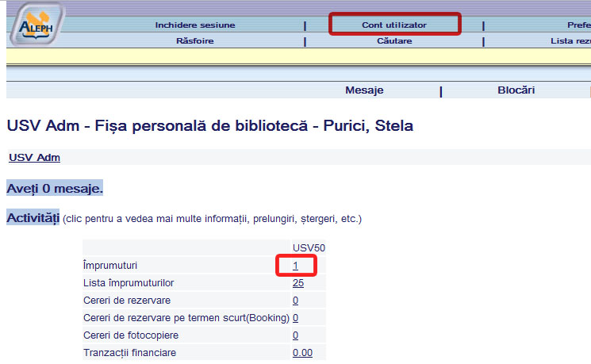
Task: Click the Cereri de fotocopiere 0 link
Action: tap(295, 335)
